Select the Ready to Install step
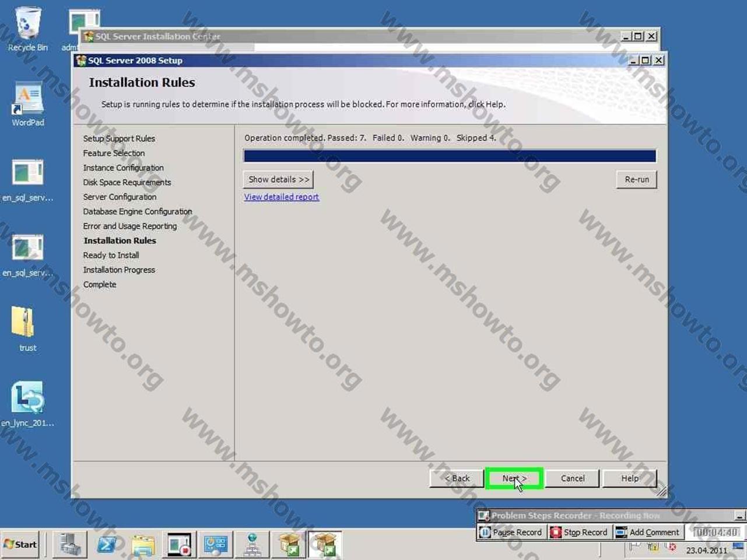This screenshot has height=560, width=747. (111, 255)
